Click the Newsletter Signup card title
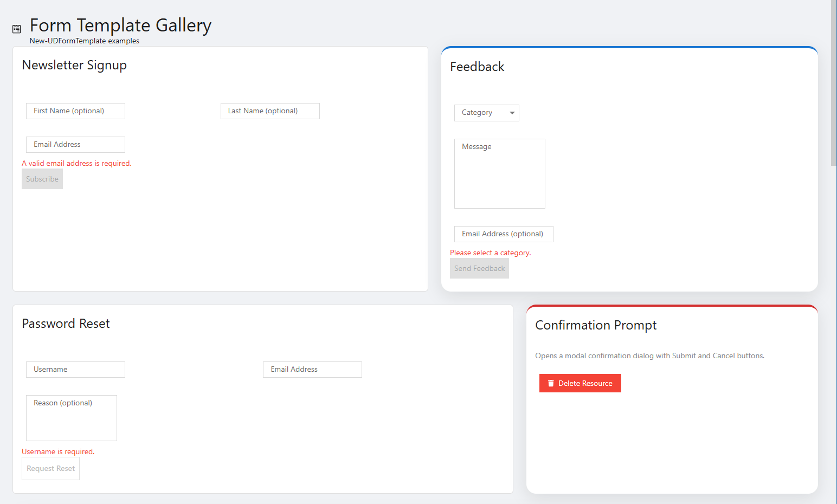Viewport: 837px width, 504px height. (x=74, y=65)
